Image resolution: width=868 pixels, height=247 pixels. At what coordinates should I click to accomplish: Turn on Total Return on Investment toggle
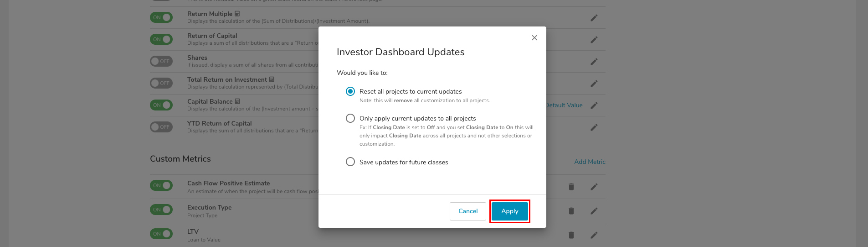point(161,83)
